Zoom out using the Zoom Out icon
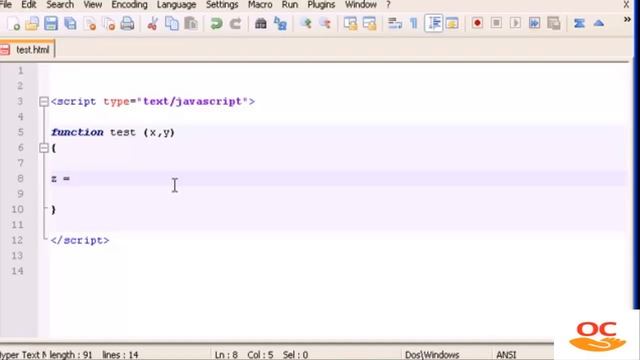This screenshot has width=640, height=360. (x=325, y=24)
